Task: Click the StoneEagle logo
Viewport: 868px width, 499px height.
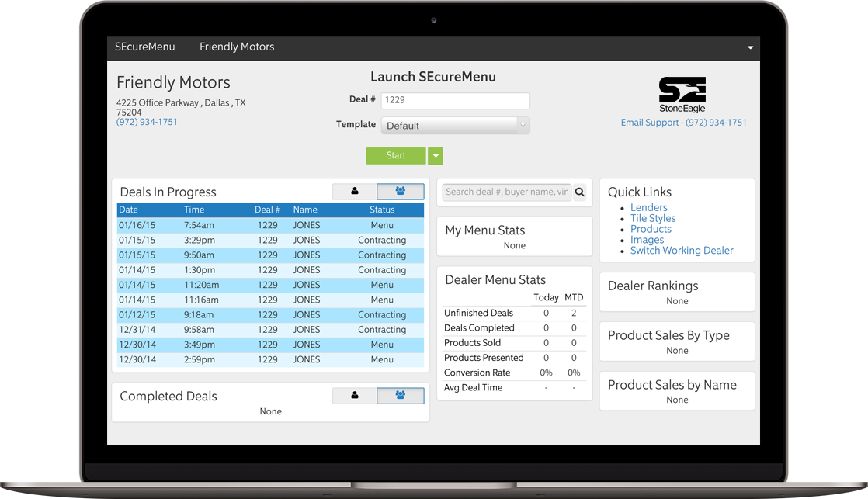Action: (x=682, y=95)
